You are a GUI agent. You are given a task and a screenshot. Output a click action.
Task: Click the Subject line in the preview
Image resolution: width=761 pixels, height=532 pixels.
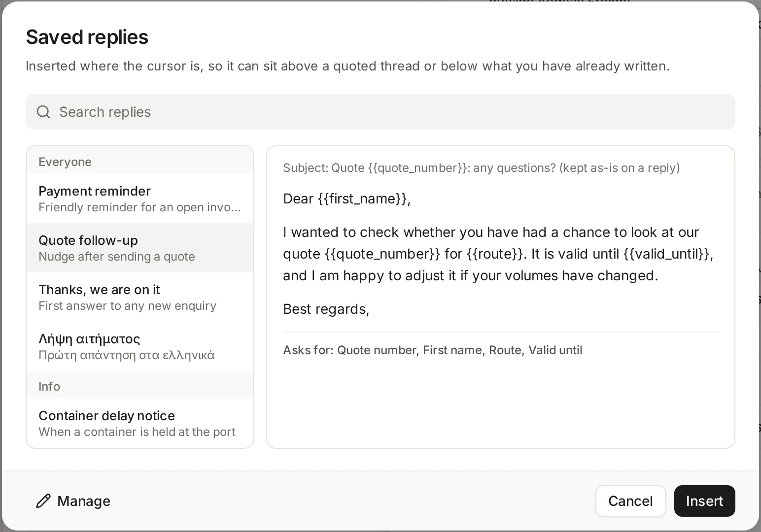pos(481,168)
